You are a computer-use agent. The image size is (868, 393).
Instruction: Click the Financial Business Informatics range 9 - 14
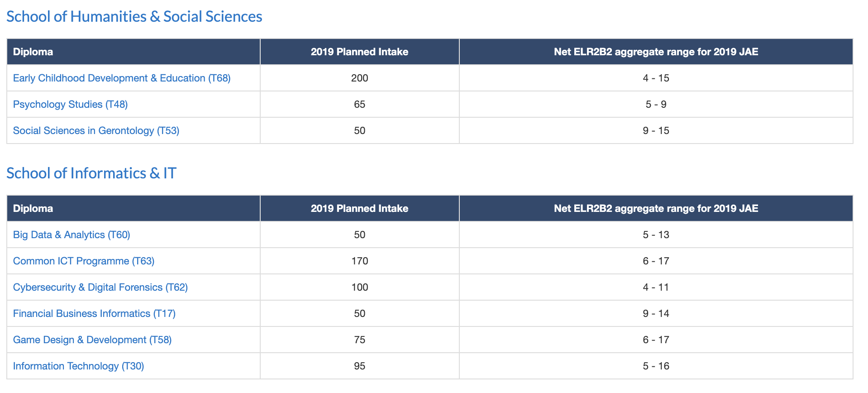656,314
